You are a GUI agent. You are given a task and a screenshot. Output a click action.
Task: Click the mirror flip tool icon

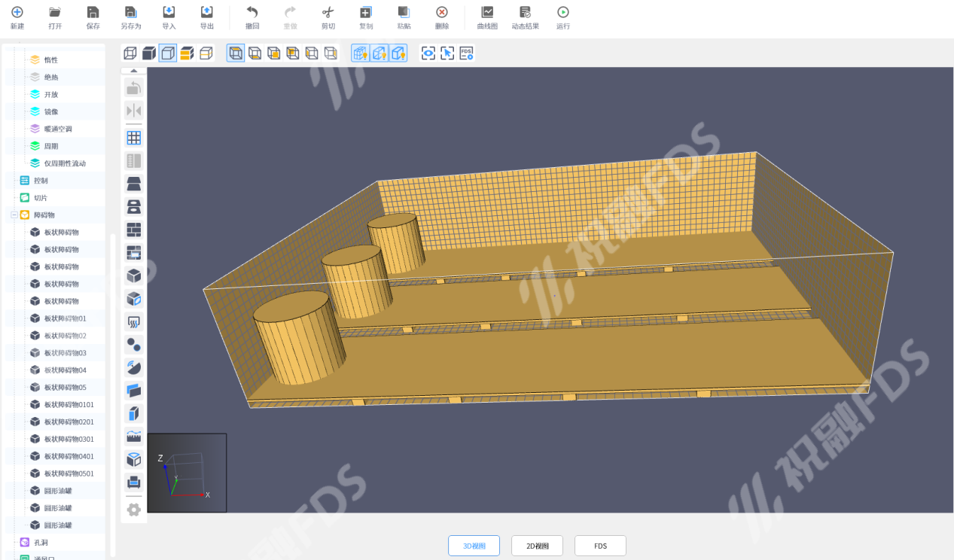click(x=134, y=111)
